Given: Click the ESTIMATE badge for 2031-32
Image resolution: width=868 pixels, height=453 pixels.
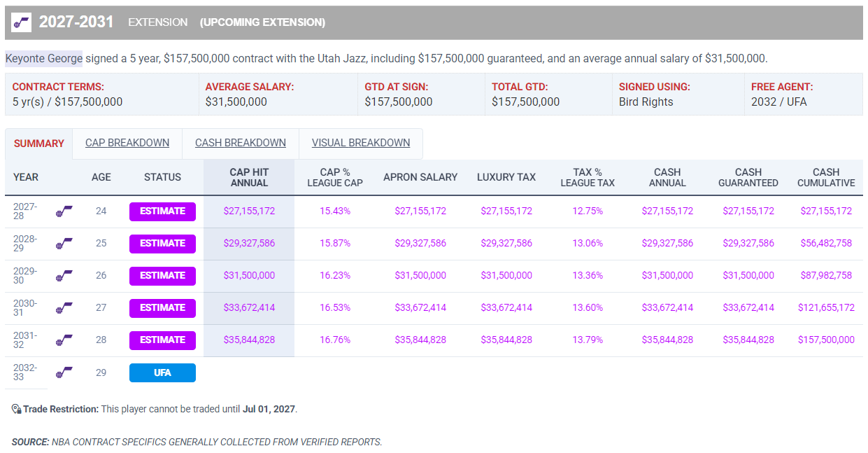Looking at the screenshot, I should 162,340.
